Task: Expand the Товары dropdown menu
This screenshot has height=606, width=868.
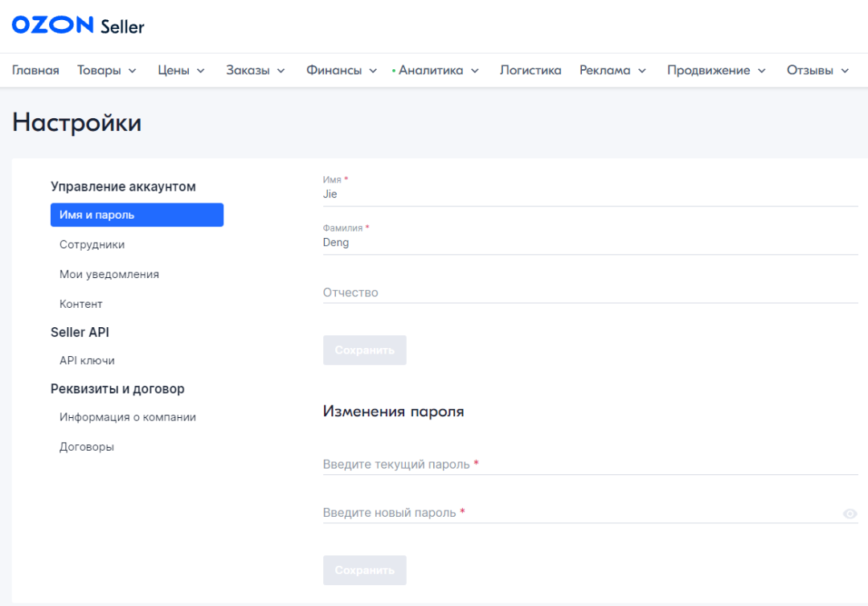Action: [x=107, y=71]
